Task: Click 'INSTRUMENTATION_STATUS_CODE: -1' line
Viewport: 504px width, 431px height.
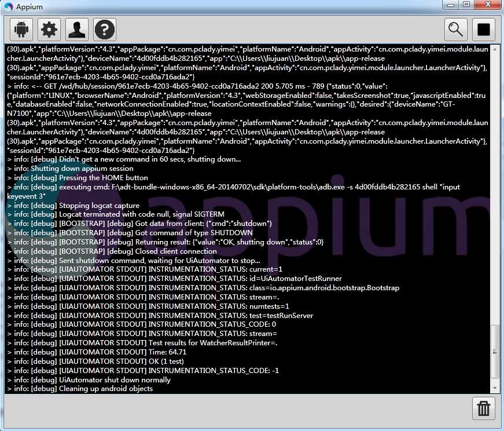Action: pos(143,371)
